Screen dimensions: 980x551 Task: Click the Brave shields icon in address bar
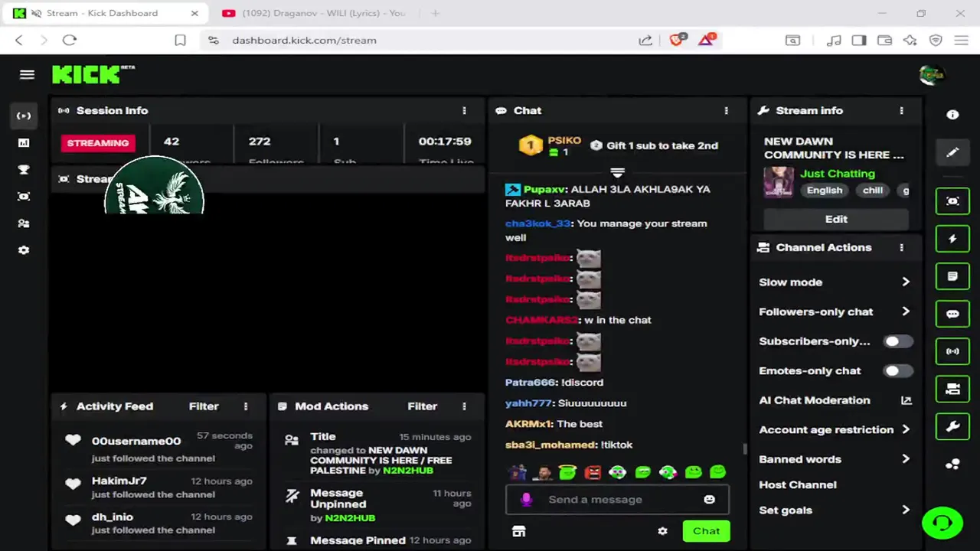click(x=676, y=40)
